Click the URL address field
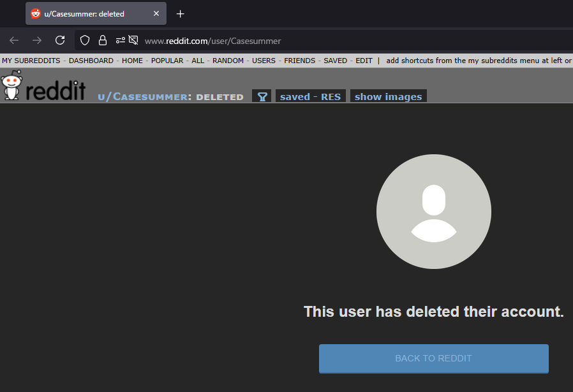This screenshot has height=392, width=573. point(324,41)
